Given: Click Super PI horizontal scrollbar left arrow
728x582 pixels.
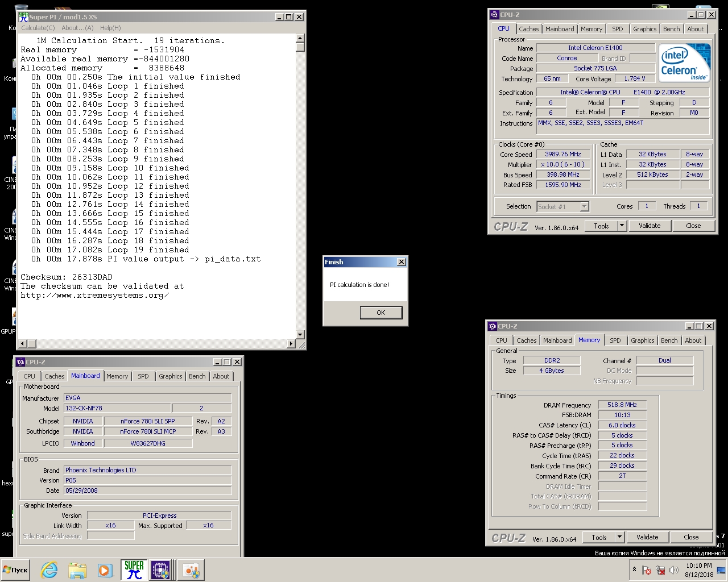Looking at the screenshot, I should pos(23,343).
